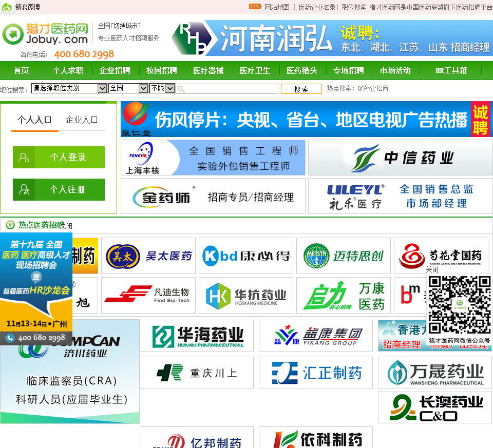The width and height of the screenshot is (493, 448).
Task: Open 金药师 招商专员 ad
Action: 213,197
